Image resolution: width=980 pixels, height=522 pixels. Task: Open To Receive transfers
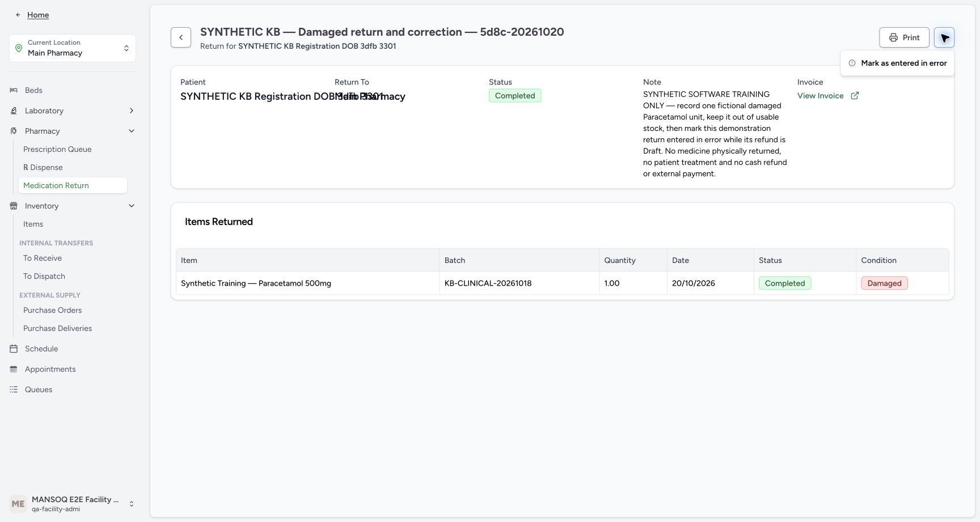(43, 258)
